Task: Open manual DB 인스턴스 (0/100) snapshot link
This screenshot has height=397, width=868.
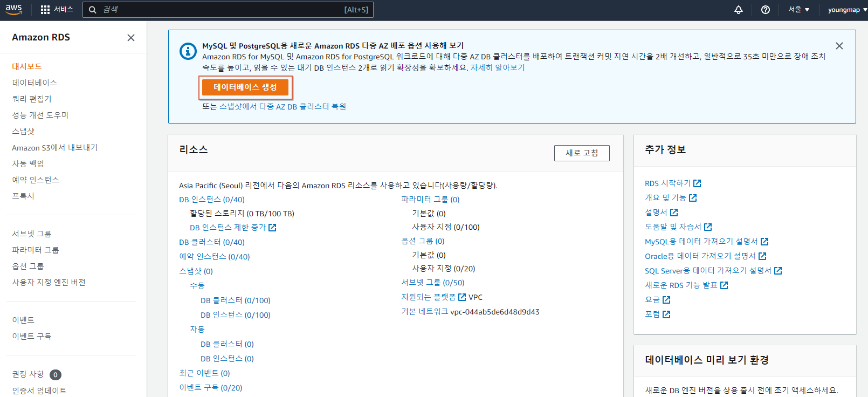Action: pyautogui.click(x=236, y=315)
